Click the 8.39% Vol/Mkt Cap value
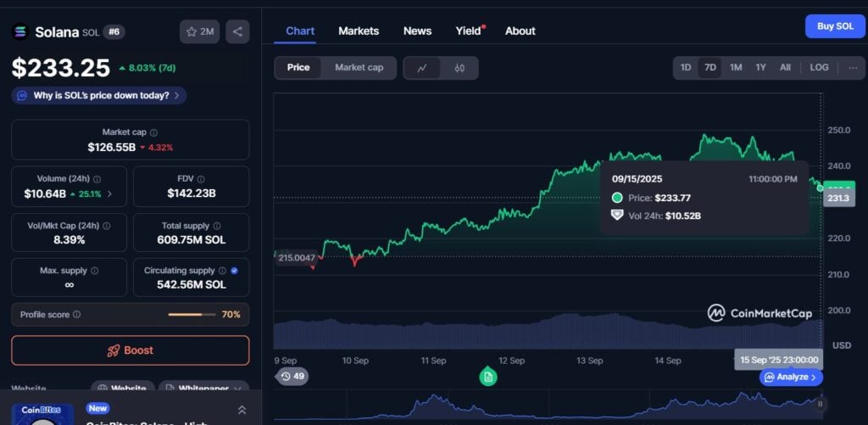This screenshot has height=425, width=868. (70, 240)
